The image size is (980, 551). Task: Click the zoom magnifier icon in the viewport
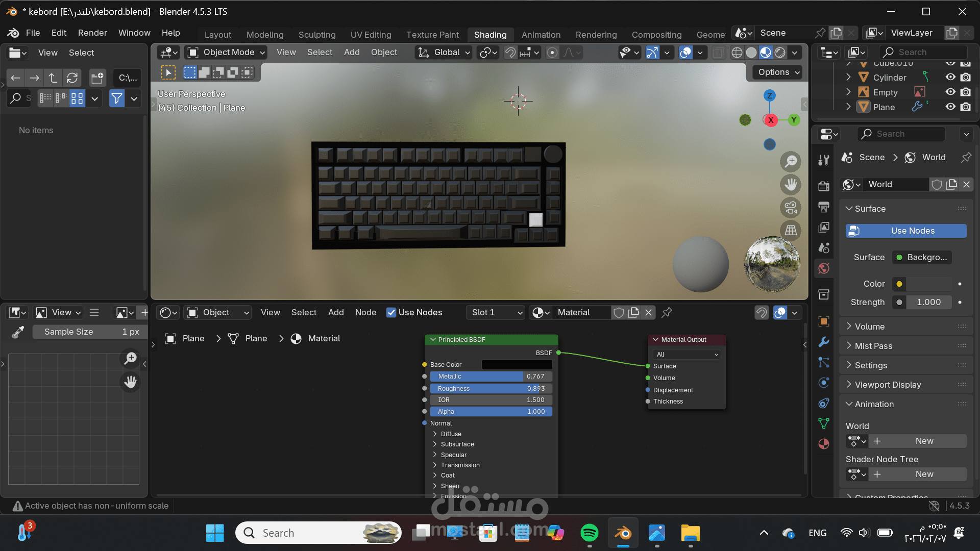click(x=791, y=162)
